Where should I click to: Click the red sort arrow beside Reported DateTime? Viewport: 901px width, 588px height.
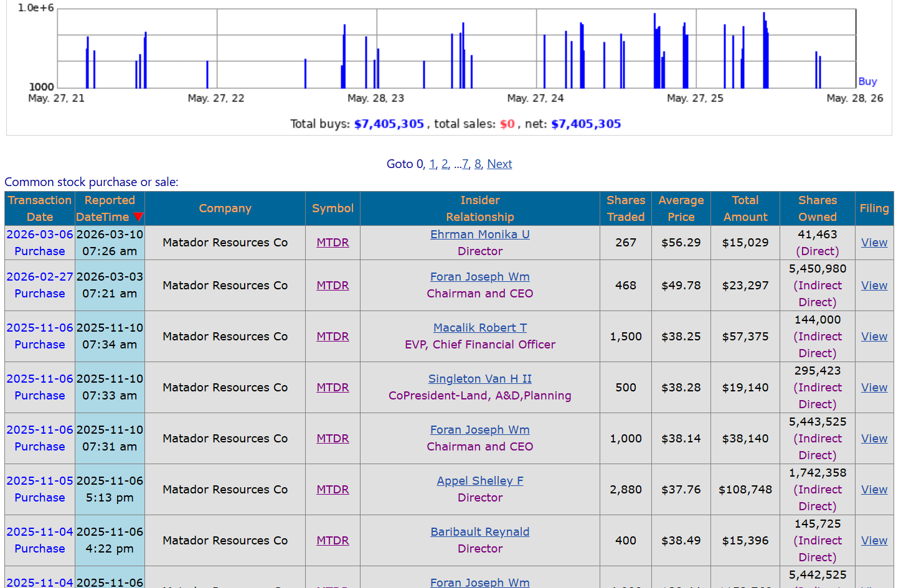click(x=138, y=217)
